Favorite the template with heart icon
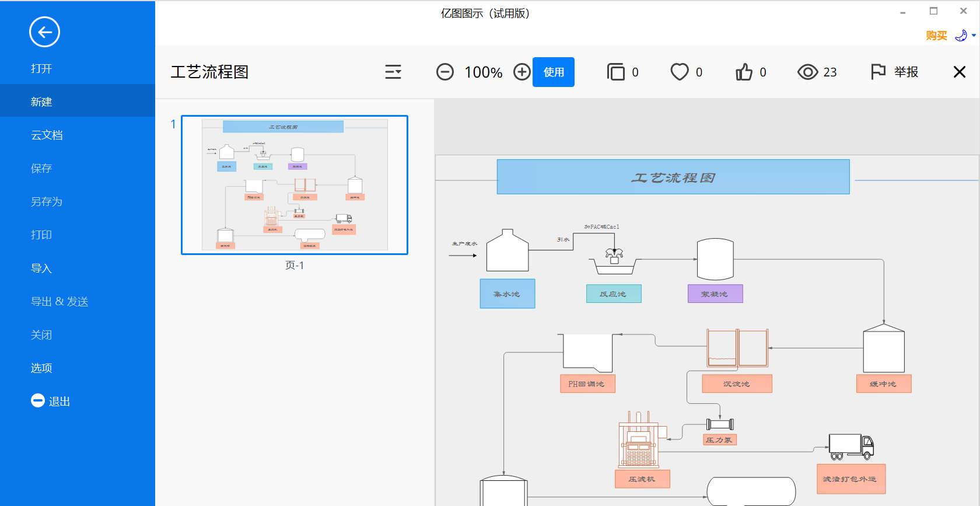The height and width of the screenshot is (506, 980). click(680, 72)
